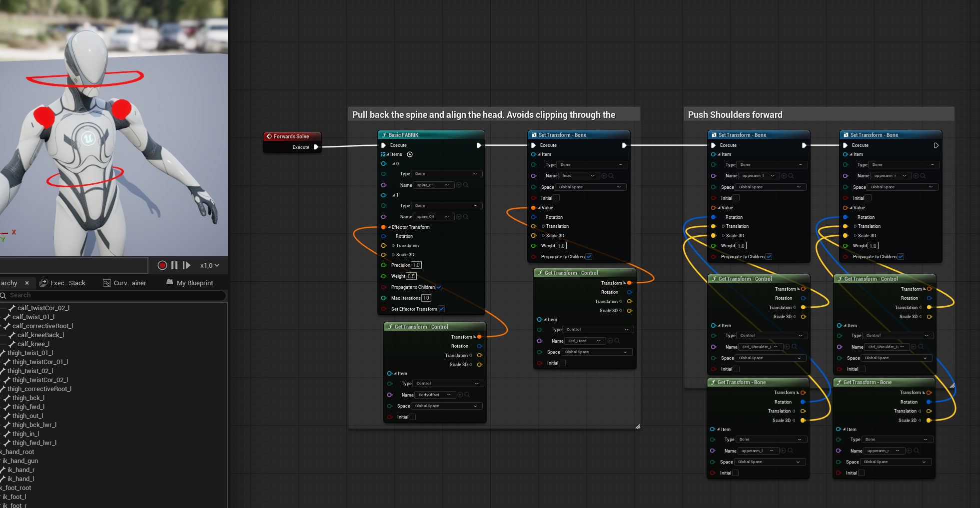Select thigh_correctiveRoot_l in the hierarchy

(39, 389)
